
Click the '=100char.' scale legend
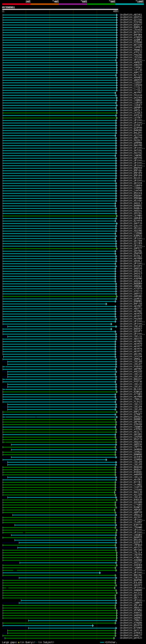point(111,642)
